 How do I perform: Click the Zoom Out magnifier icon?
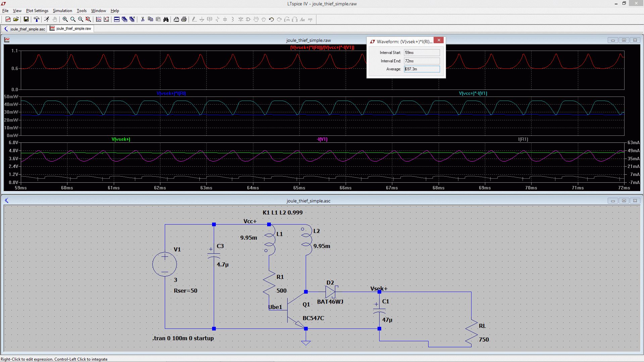tap(81, 19)
